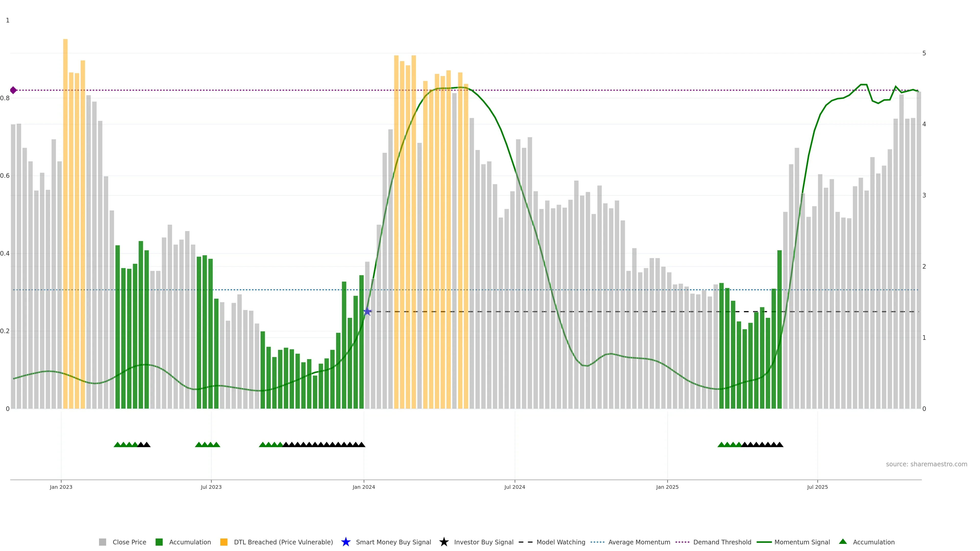Click the Jan 2024 x-axis label
Screen dimensions: 980x551
364,487
